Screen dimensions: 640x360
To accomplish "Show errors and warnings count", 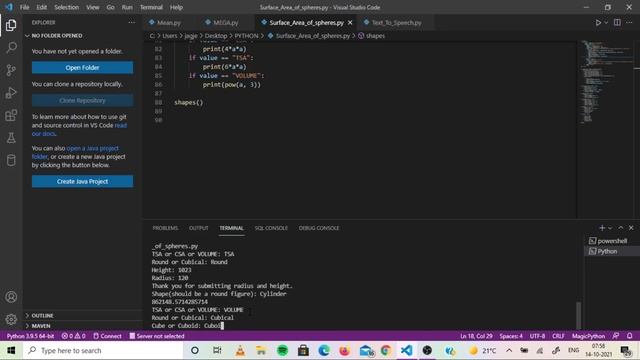I will (x=73, y=336).
